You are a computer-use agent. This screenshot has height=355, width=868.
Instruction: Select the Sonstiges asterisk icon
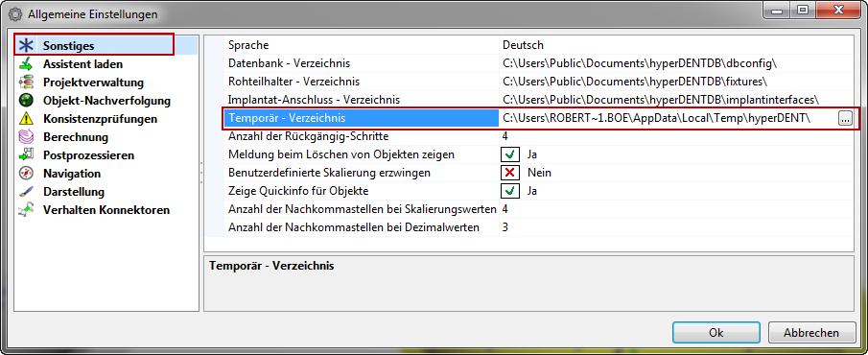pyautogui.click(x=26, y=46)
